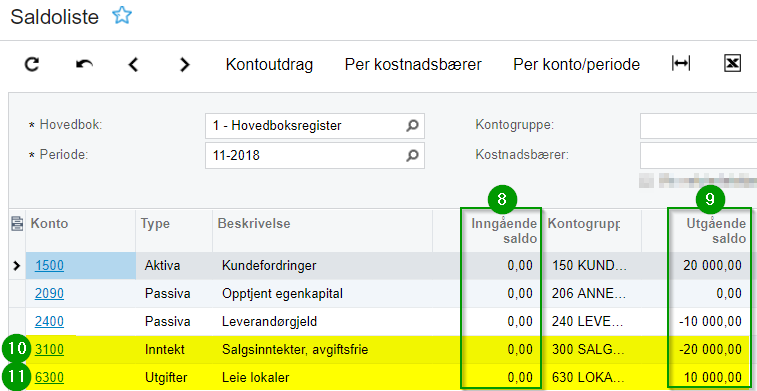757x391 pixels.
Task: Click the refresh icon in the toolbar
Action: [x=32, y=64]
